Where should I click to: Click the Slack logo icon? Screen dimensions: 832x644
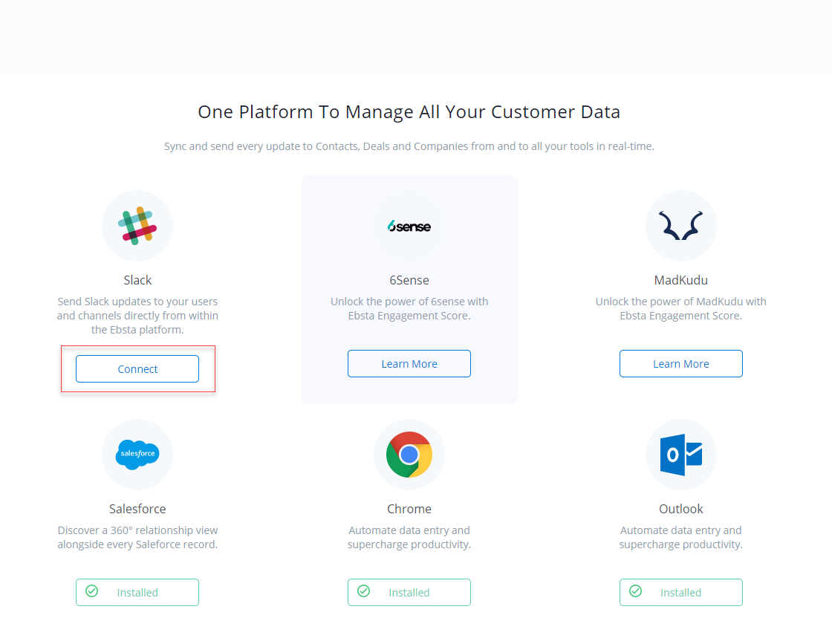[137, 226]
